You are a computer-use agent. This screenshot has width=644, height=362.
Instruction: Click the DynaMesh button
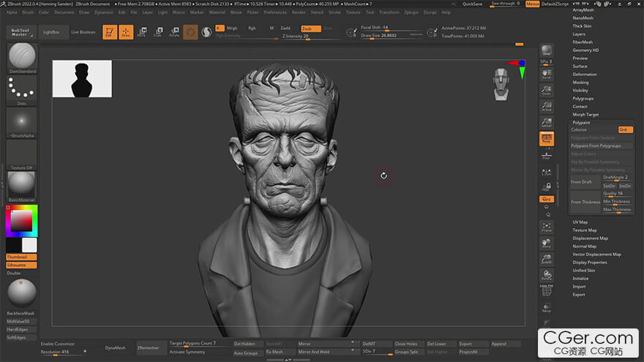(x=115, y=347)
